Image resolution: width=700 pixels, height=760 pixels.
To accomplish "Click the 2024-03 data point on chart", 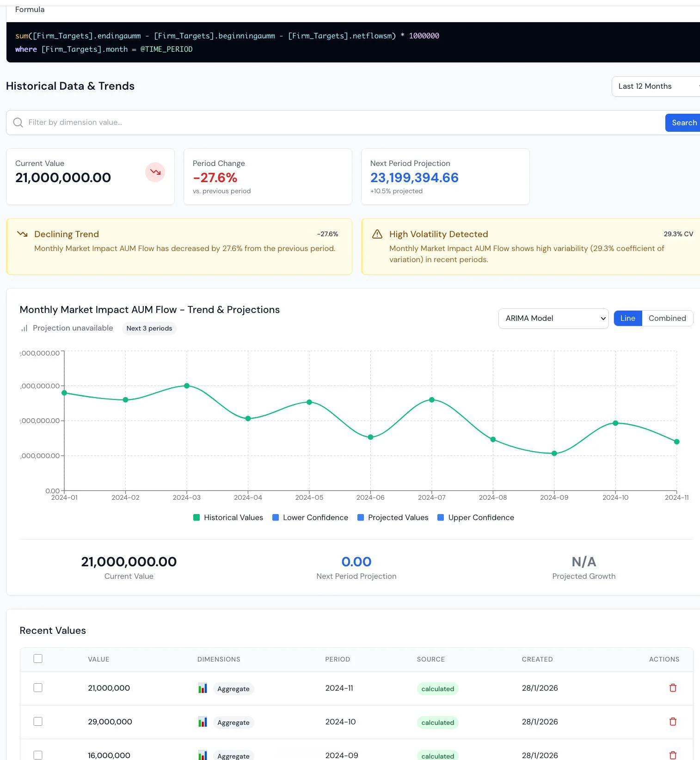I will (x=187, y=386).
